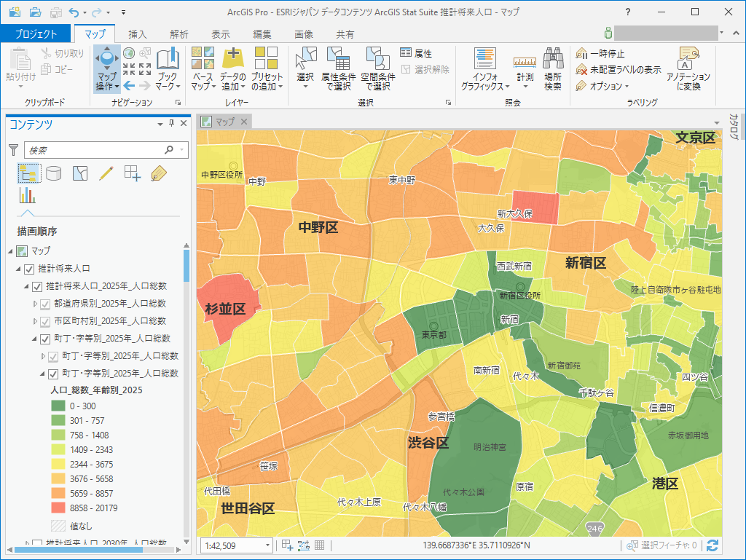Switch to List By Selection view

point(80,173)
